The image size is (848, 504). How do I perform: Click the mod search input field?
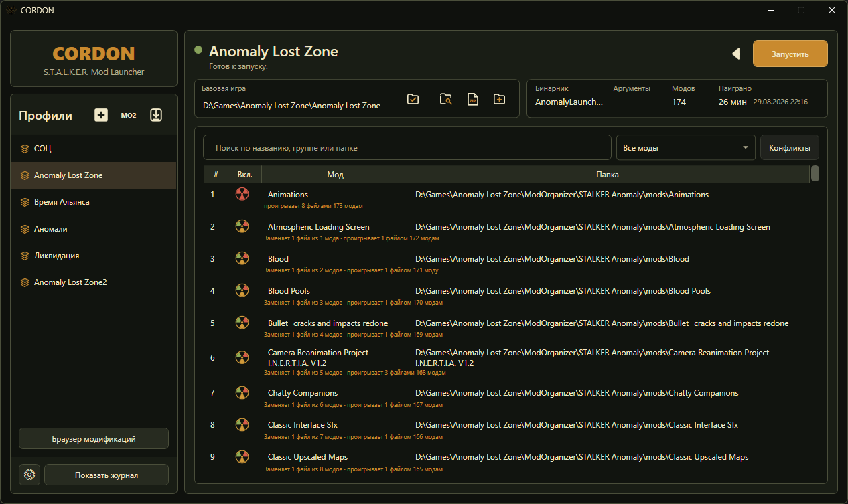[x=407, y=147]
